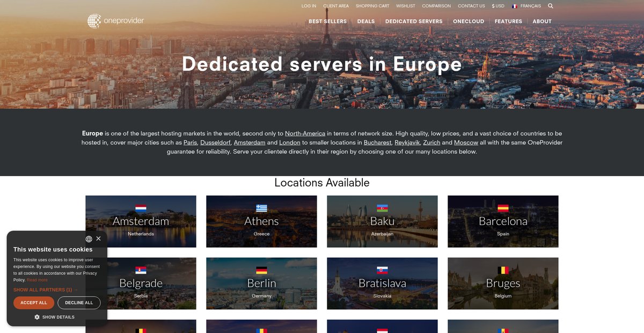
Task: Follow the Bucharest link
Action: pyautogui.click(x=377, y=142)
